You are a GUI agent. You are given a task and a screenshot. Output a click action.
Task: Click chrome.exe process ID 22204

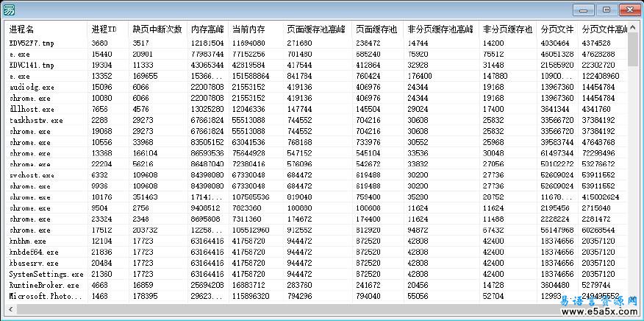coord(102,164)
